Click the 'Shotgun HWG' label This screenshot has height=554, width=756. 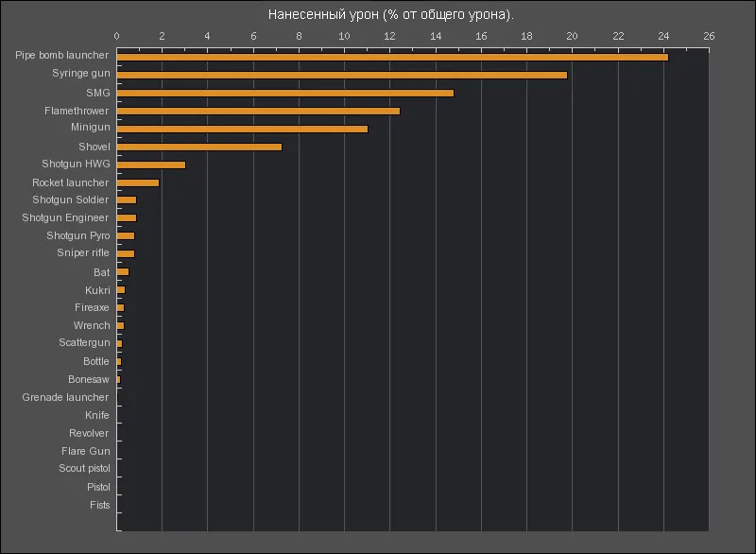point(76,164)
